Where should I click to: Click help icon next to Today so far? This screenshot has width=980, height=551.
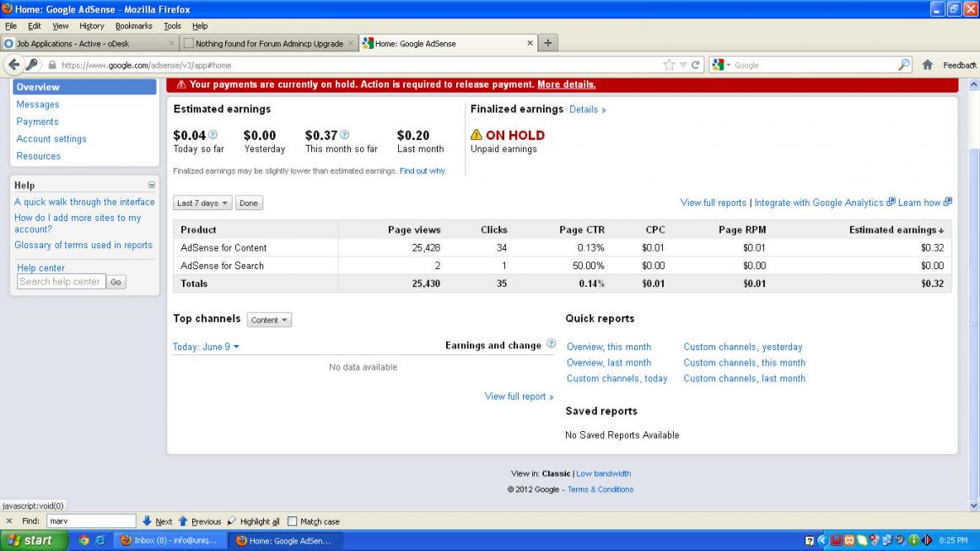(x=213, y=134)
